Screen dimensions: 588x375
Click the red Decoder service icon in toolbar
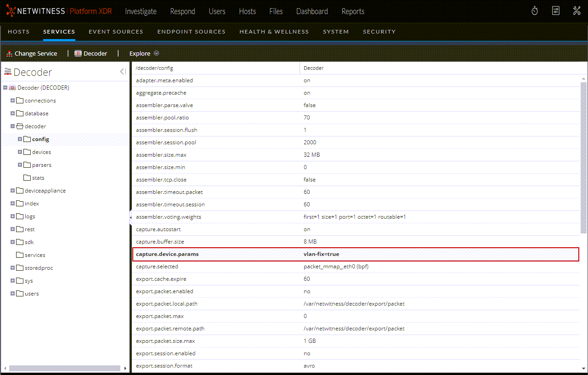(78, 53)
